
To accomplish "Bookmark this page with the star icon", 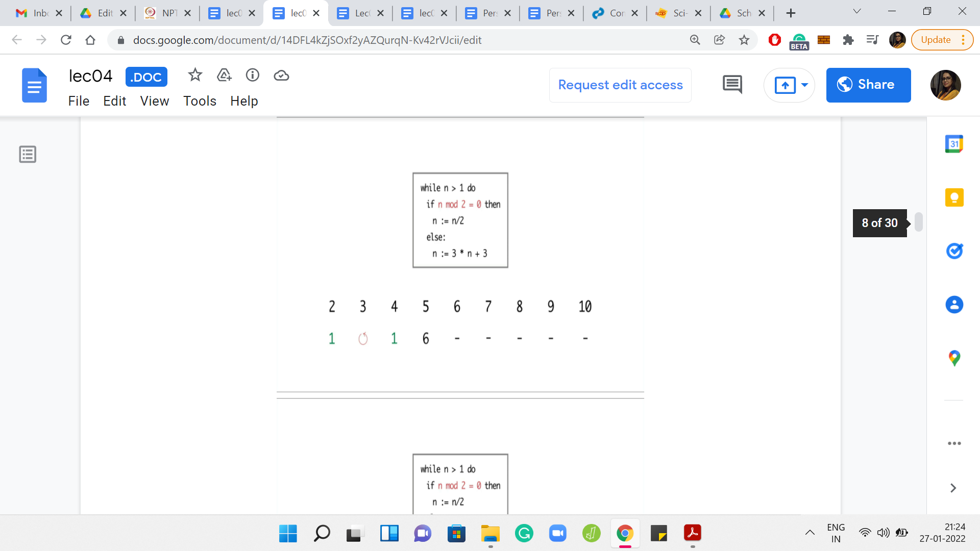I will pos(744,40).
